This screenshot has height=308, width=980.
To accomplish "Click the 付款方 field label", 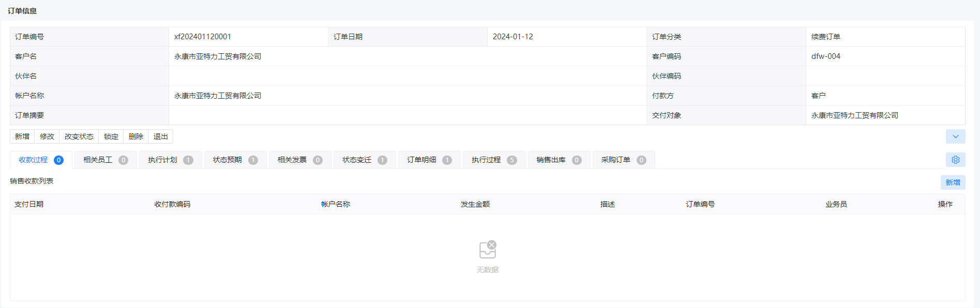I will coord(663,96).
